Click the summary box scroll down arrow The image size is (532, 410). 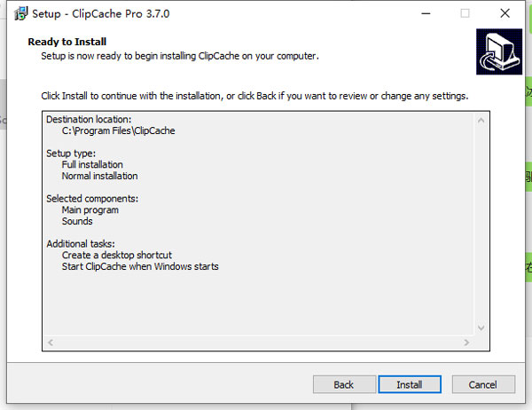pyautogui.click(x=481, y=327)
